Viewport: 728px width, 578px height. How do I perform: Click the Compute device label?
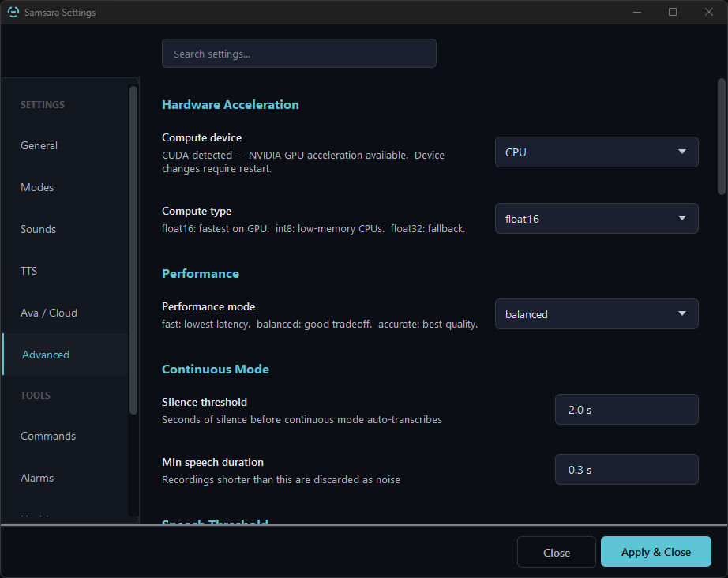point(201,138)
